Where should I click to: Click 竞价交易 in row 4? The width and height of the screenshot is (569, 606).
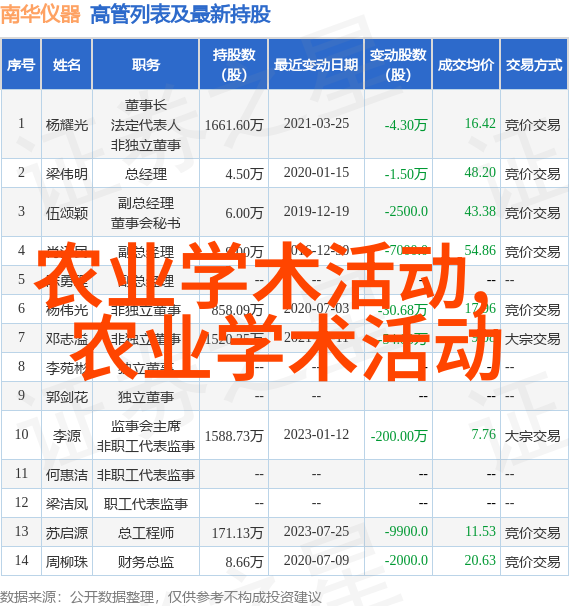tap(533, 252)
